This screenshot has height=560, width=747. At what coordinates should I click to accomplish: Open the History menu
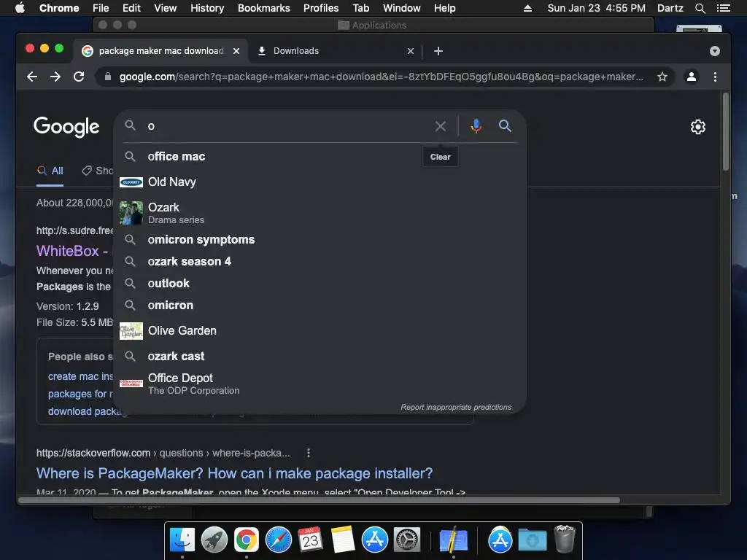pyautogui.click(x=207, y=8)
